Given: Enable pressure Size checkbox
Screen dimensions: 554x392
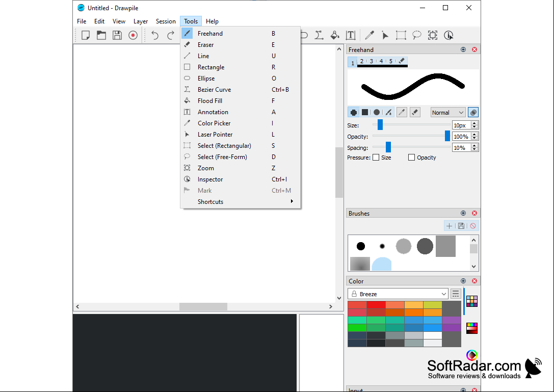Looking at the screenshot, I should (376, 158).
